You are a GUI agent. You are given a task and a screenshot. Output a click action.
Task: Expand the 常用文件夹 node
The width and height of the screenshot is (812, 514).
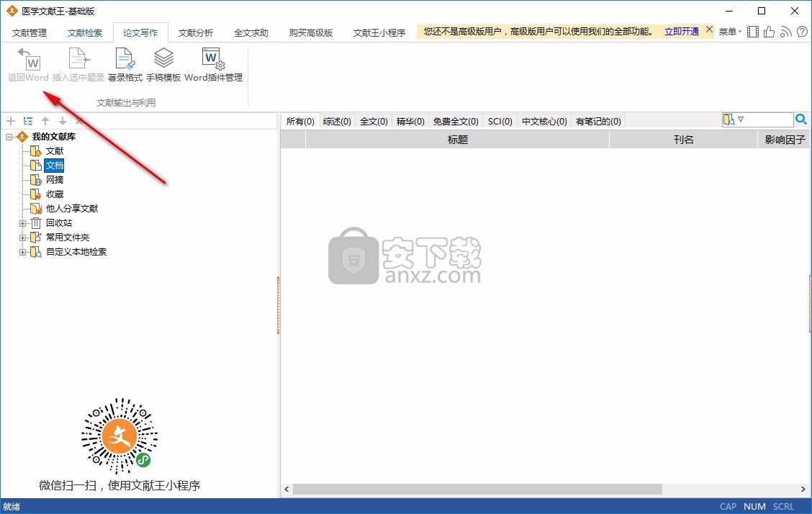[x=22, y=238]
